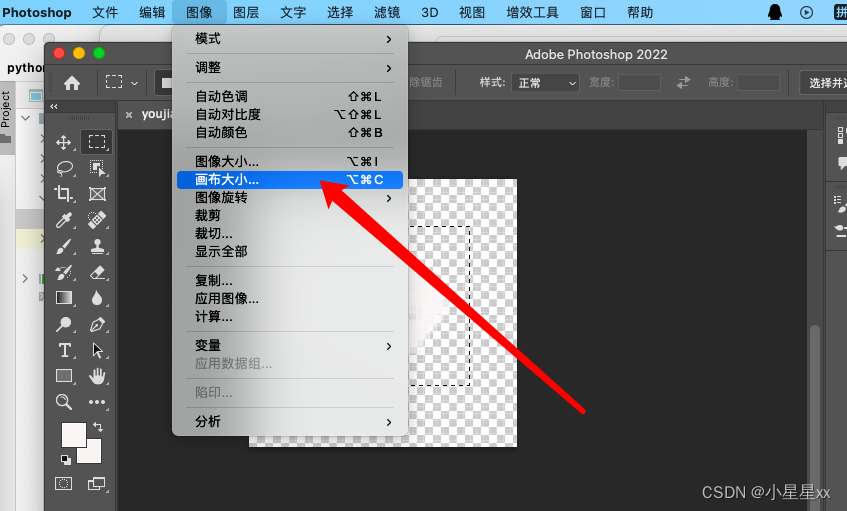The image size is (847, 511).
Task: Click the QQ penguin menu bar icon
Action: (775, 12)
